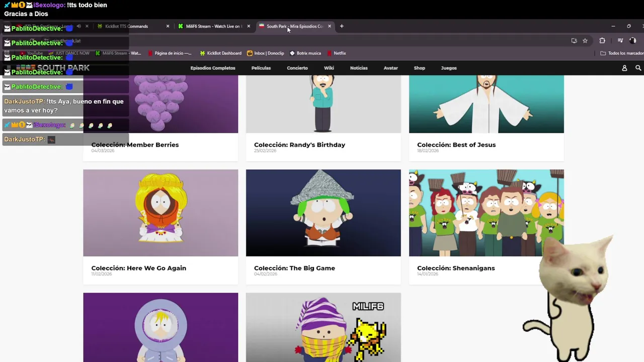Open the Películas menu item
The height and width of the screenshot is (362, 644).
pos(261,68)
